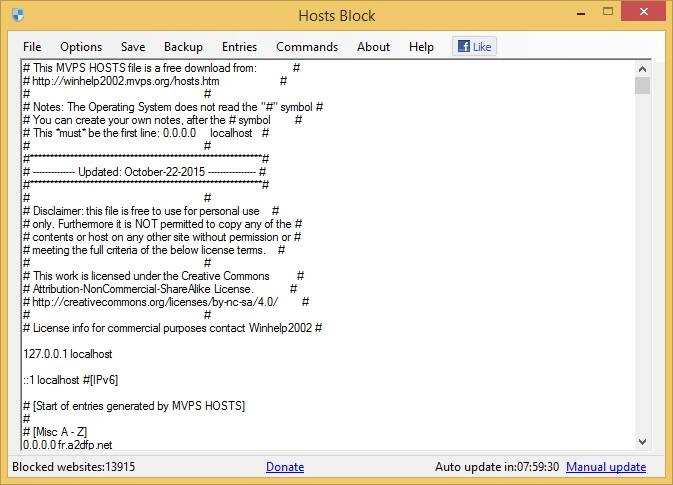Click 'meeting the full criteria' line
673x485 pixels.
pos(154,250)
